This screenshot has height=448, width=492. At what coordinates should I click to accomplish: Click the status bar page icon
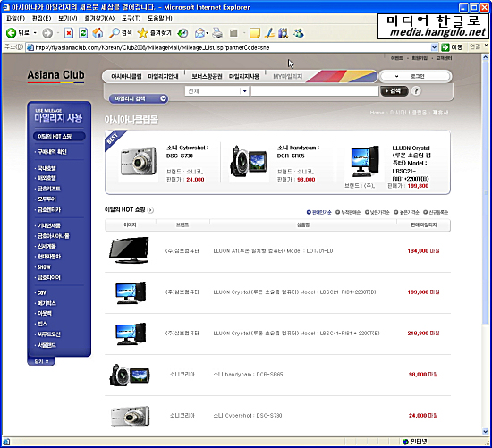click(6, 442)
